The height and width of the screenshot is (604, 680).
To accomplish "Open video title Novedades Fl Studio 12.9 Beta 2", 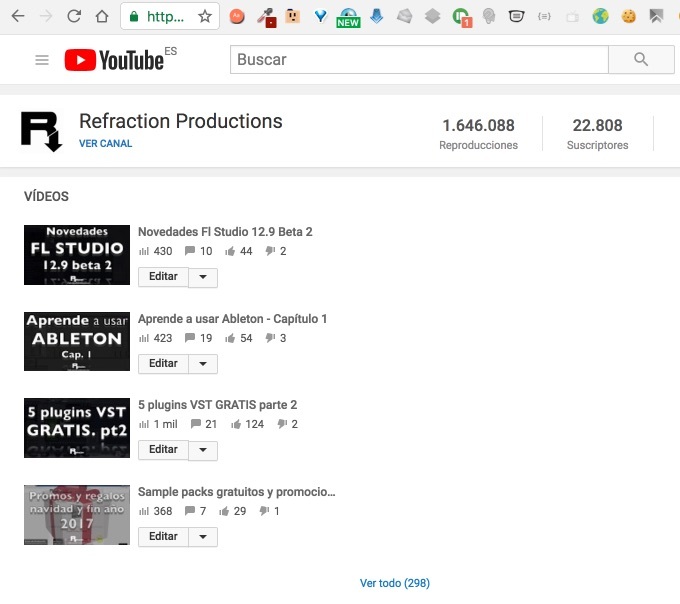I will 225,232.
